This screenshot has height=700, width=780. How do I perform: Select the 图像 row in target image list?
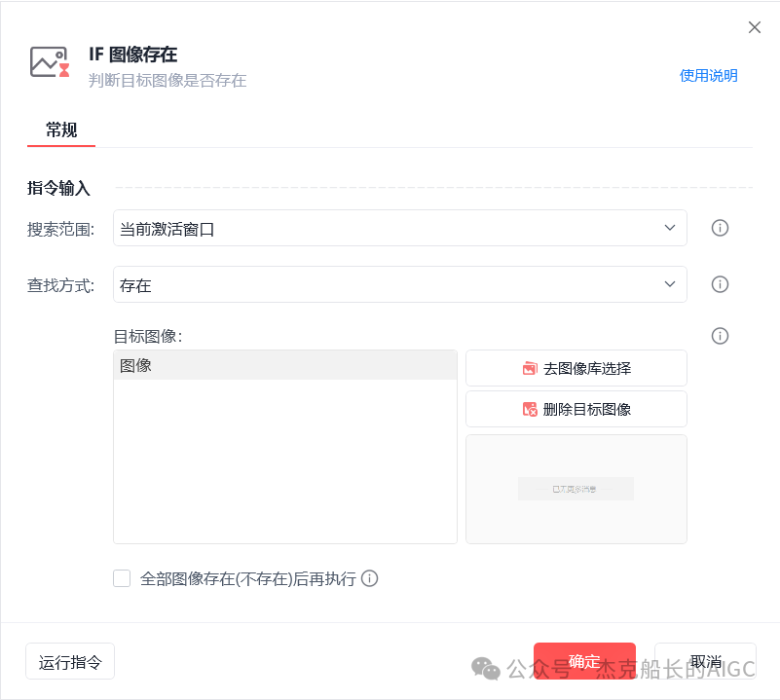pyautogui.click(x=285, y=366)
